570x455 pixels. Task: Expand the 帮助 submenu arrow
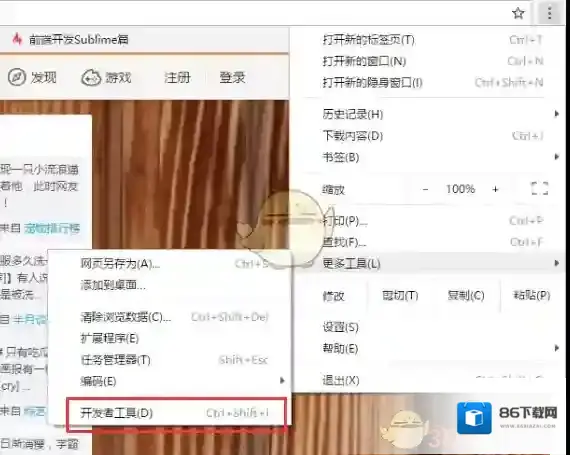tap(556, 348)
